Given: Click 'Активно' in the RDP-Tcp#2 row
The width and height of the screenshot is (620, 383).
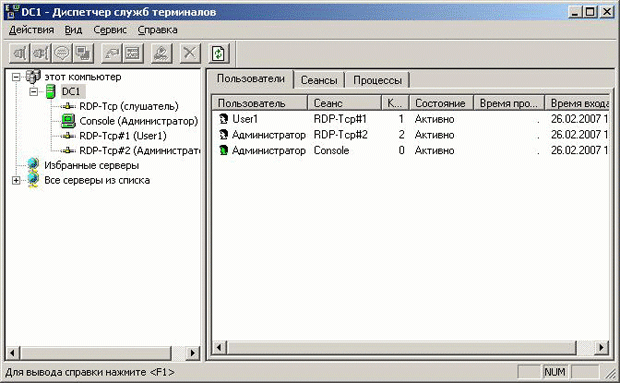Looking at the screenshot, I should pyautogui.click(x=434, y=135).
